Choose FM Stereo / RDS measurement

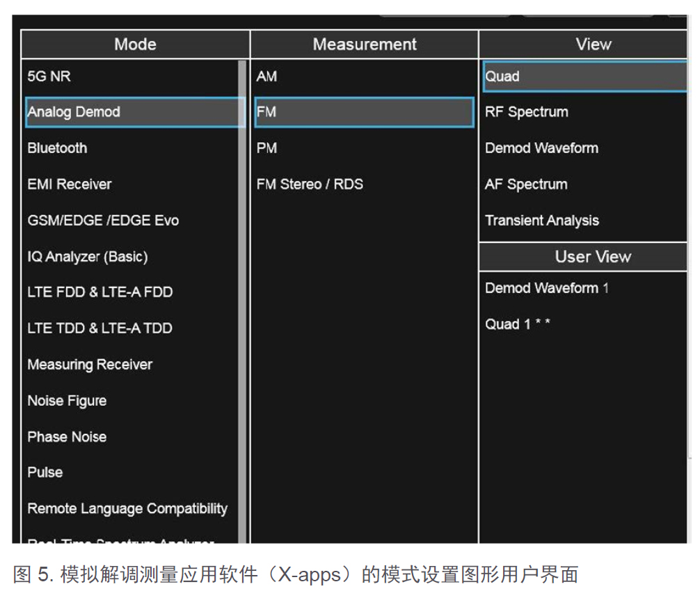click(x=310, y=184)
